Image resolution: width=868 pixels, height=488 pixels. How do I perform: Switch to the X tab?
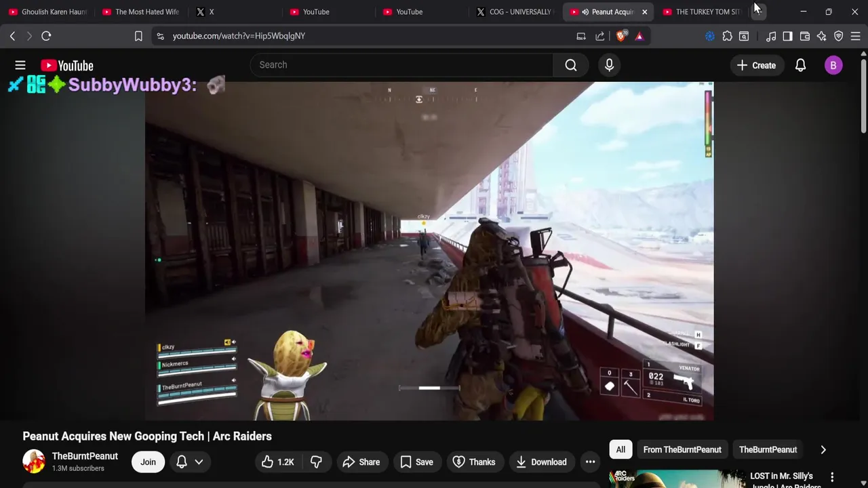pyautogui.click(x=235, y=12)
